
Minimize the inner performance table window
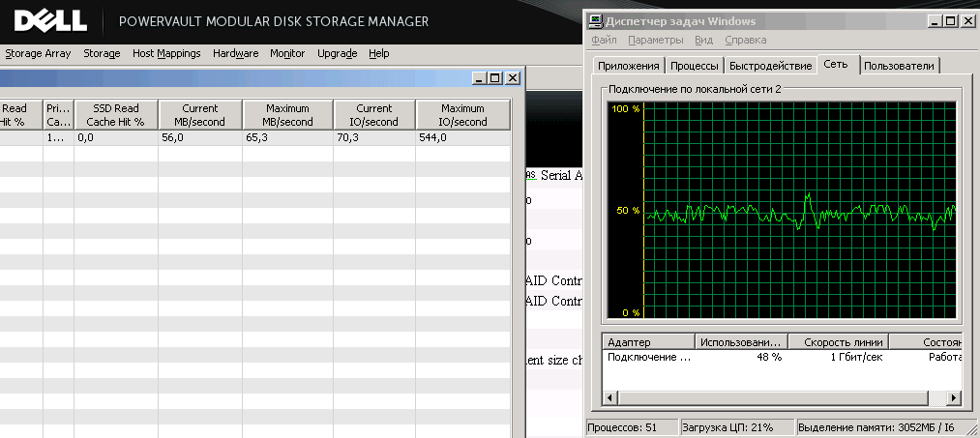point(478,78)
